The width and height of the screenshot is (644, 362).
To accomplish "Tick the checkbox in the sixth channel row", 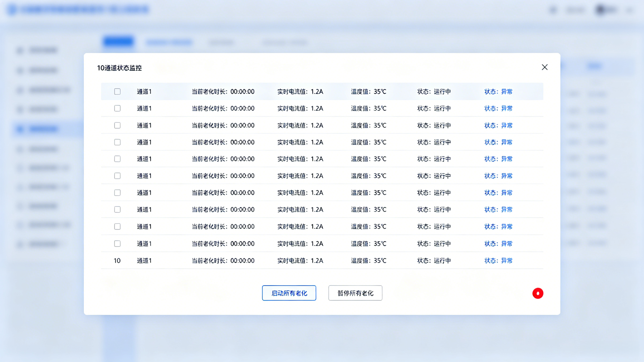I will click(x=117, y=176).
